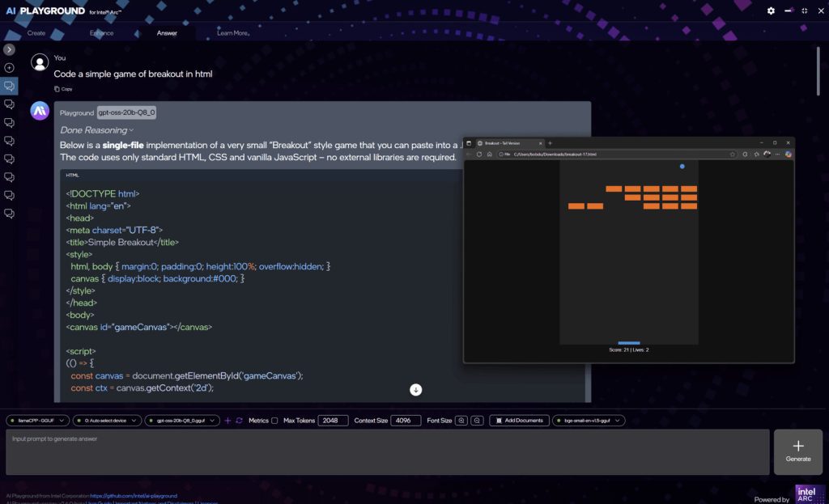This screenshot has height=504, width=829.
Task: Increase font size with the zoom-in icon
Action: click(x=461, y=421)
